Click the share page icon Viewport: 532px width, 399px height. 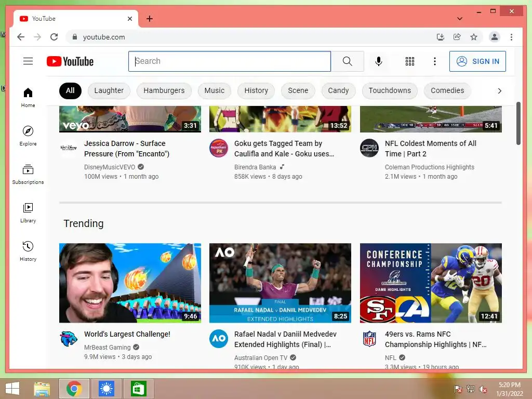pyautogui.click(x=457, y=37)
